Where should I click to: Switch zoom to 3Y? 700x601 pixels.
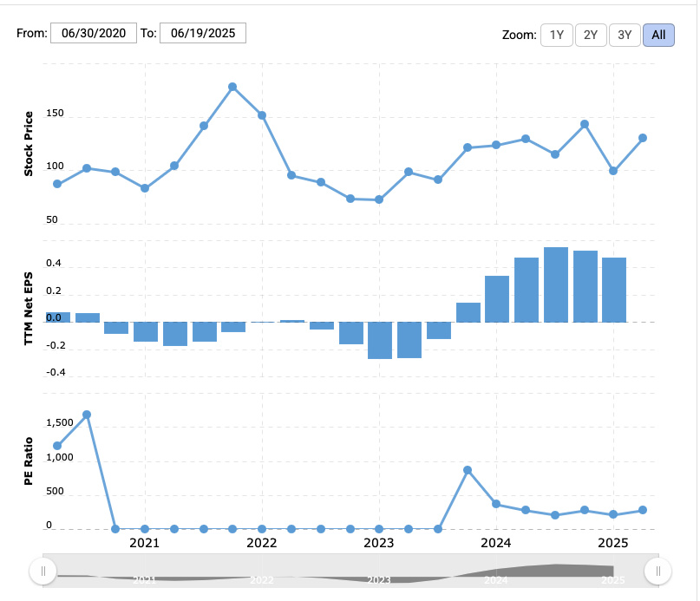pos(625,35)
